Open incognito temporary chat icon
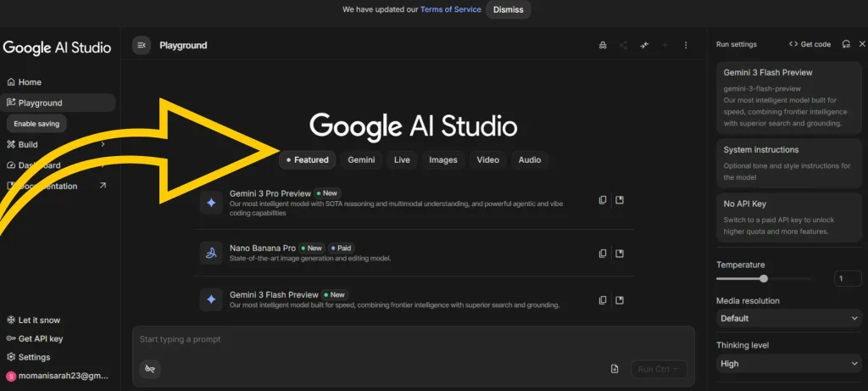The image size is (868, 391). 603,46
